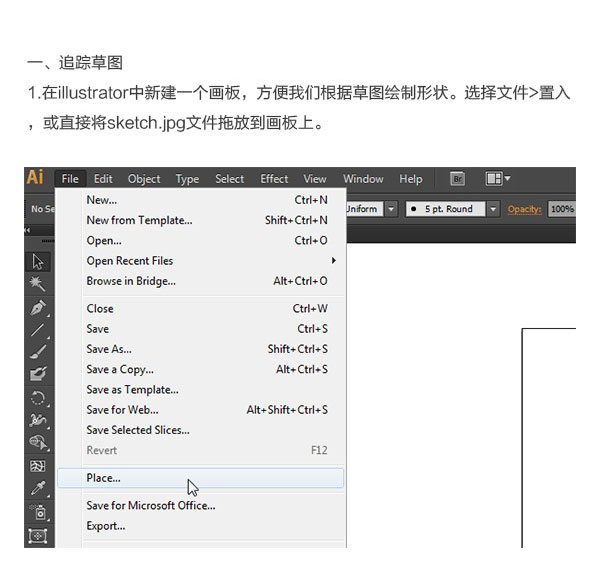
Task: Select the Magic Wand tool
Action: pos(38,284)
